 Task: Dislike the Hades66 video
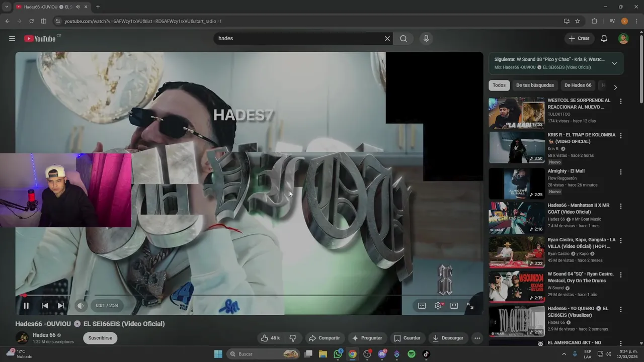pos(293,338)
